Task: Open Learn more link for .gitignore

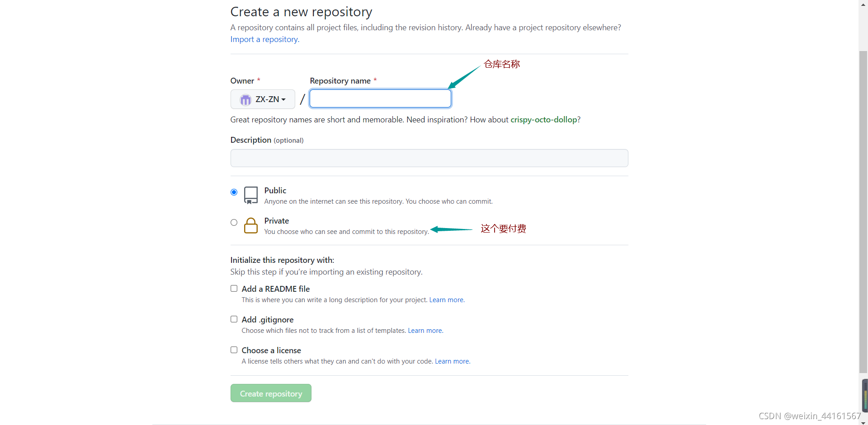Action: [425, 331]
